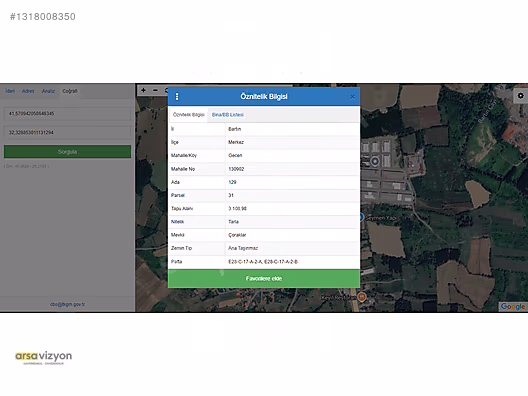Viewport: 528px width, 396px height.
Task: Select the Tapu Alanı value 3.100,98
Action: (x=237, y=209)
